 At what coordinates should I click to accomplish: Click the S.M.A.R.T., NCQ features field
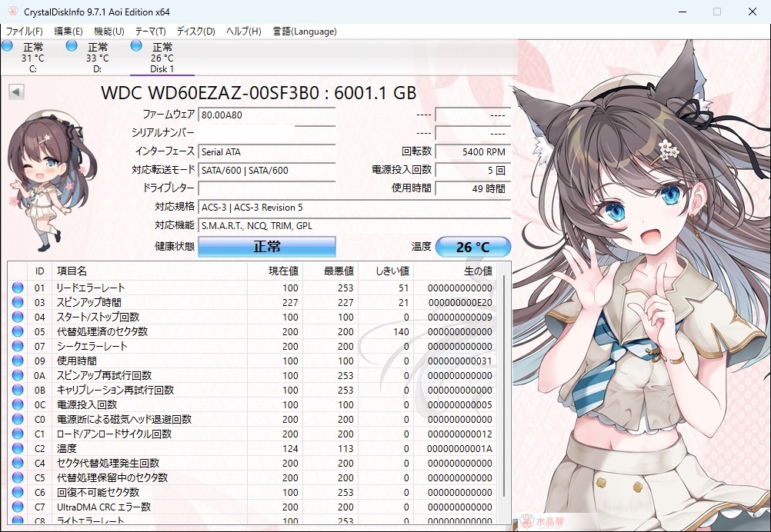point(355,226)
